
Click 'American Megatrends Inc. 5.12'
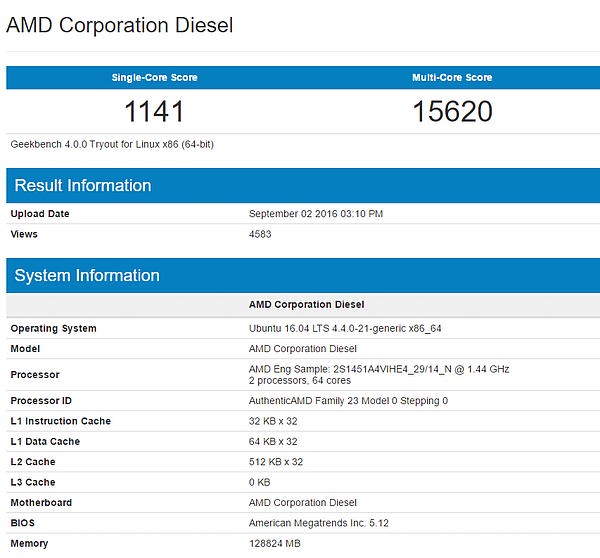click(x=318, y=523)
